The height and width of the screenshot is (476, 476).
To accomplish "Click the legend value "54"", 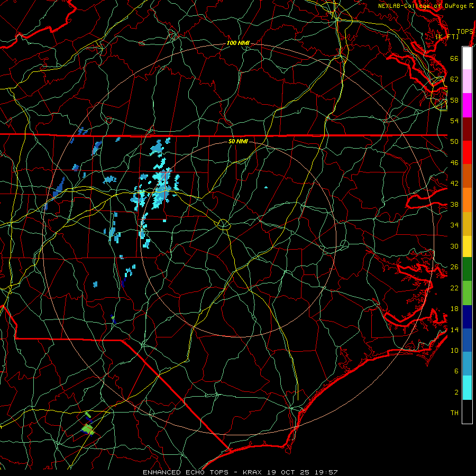I will (454, 121).
